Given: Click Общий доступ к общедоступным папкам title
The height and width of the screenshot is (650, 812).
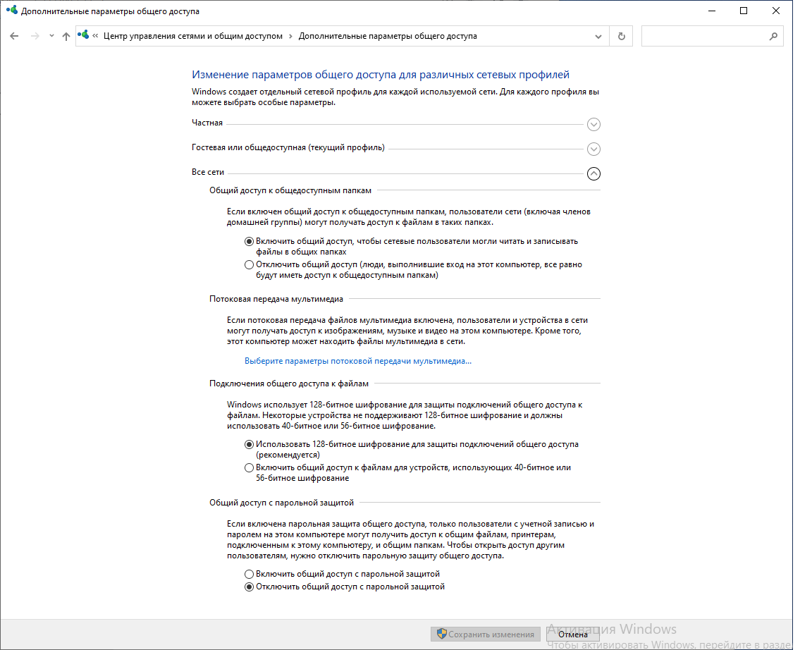Looking at the screenshot, I should coord(290,190).
